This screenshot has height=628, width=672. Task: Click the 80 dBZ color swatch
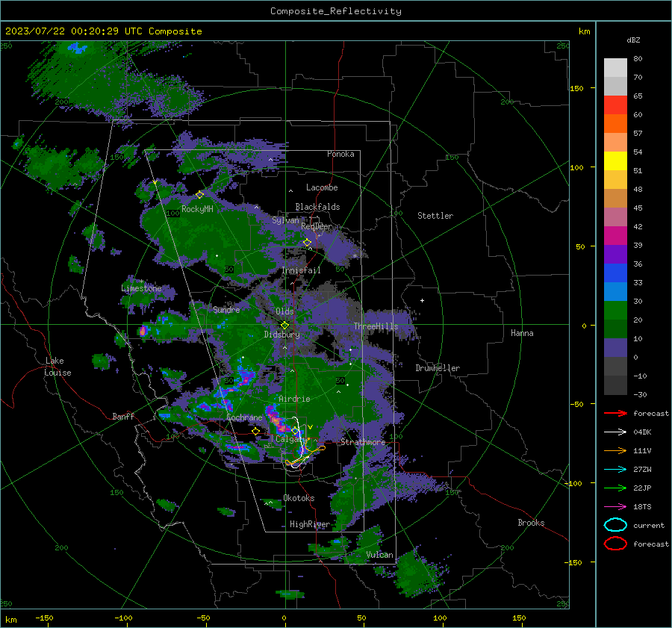click(x=615, y=67)
